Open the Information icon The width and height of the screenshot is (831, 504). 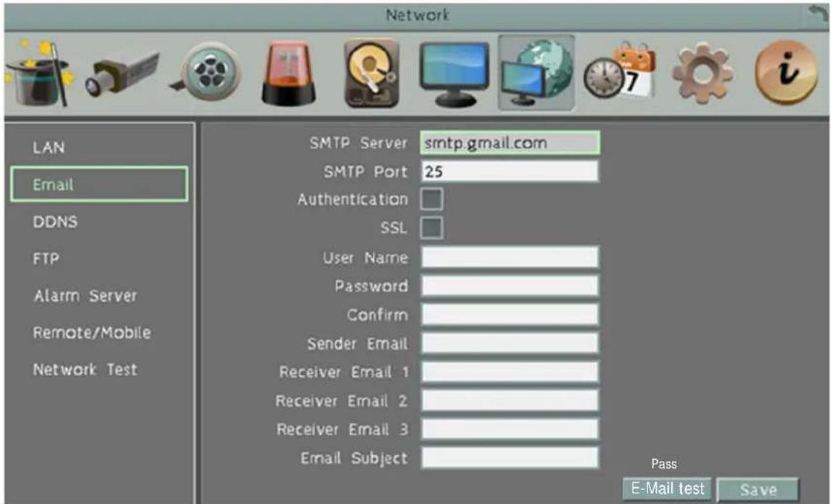(787, 73)
